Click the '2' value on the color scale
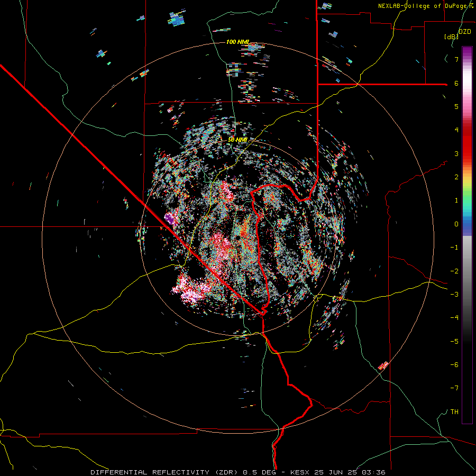Screen dimensions: 476x476 (456, 177)
